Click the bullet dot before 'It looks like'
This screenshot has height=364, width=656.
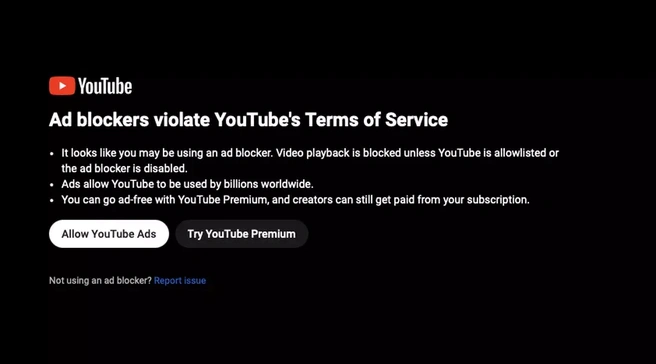pos(52,154)
